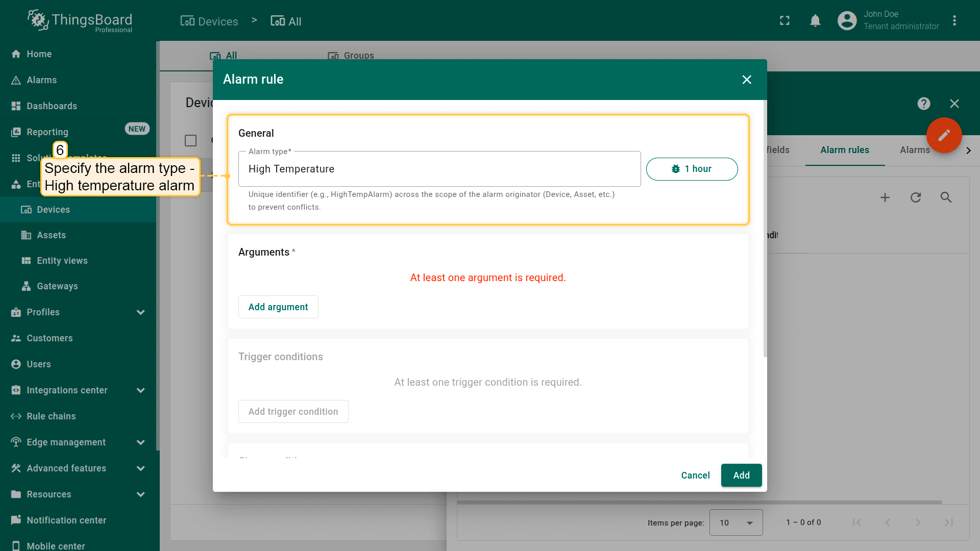The image size is (980, 551).
Task: Switch to the Alarm rules tab
Action: [844, 150]
